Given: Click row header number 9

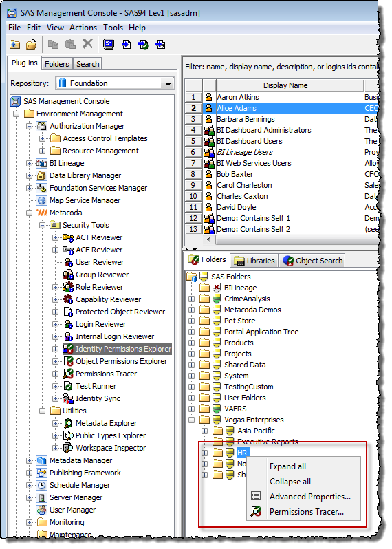Looking at the screenshot, I should pos(193,185).
